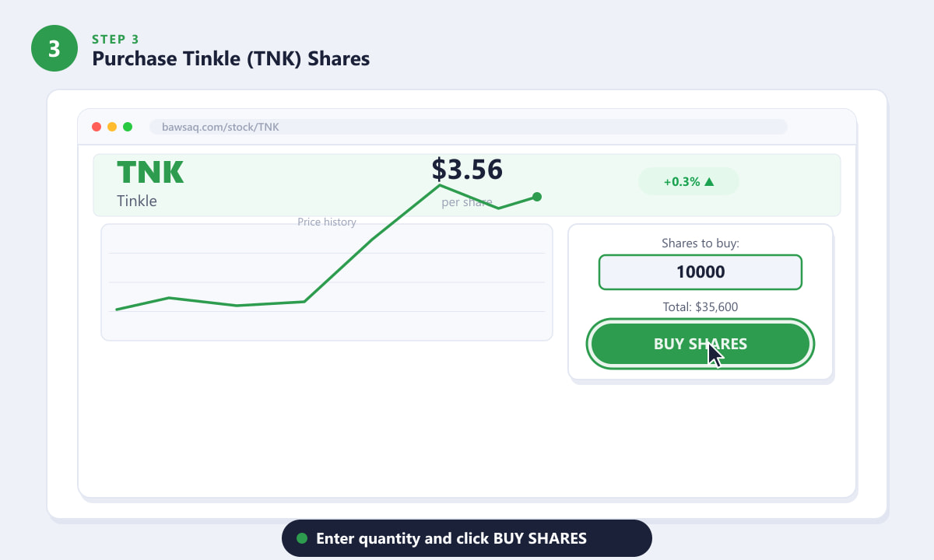Click the peak of the price history line
Screen dimensions: 934x560
click(x=440, y=185)
